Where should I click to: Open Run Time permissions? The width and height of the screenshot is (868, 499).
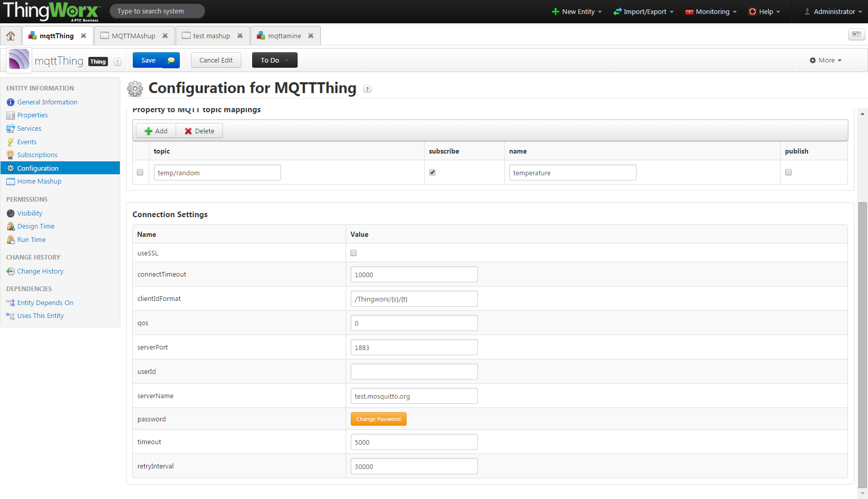[x=31, y=240]
